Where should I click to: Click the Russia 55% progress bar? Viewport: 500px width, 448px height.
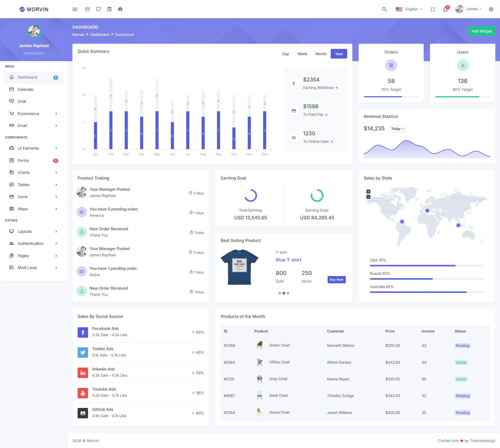(427, 279)
